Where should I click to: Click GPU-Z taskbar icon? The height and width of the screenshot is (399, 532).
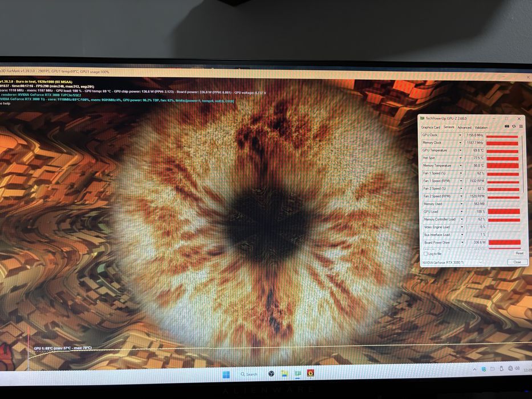pos(298,374)
